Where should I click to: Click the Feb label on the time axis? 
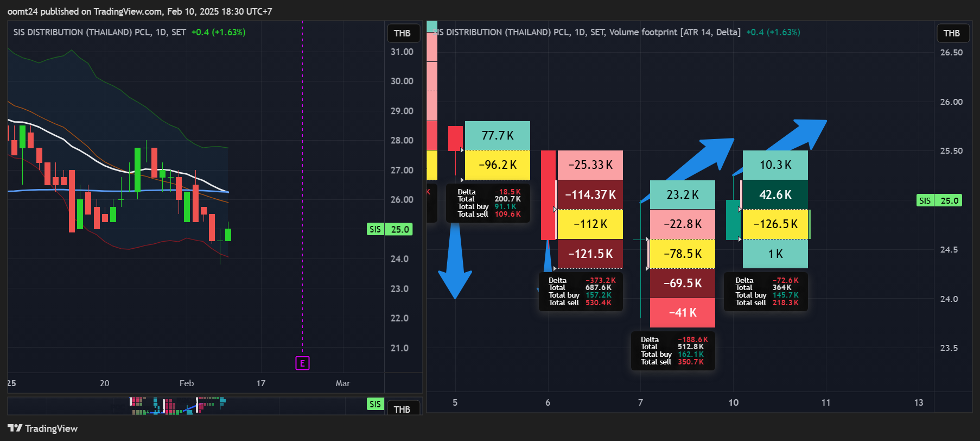click(187, 383)
